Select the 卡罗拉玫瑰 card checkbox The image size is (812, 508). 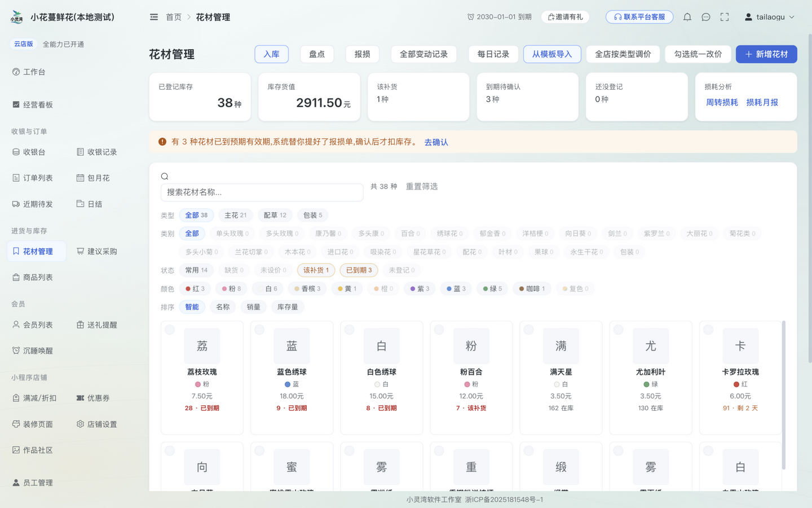click(x=708, y=330)
